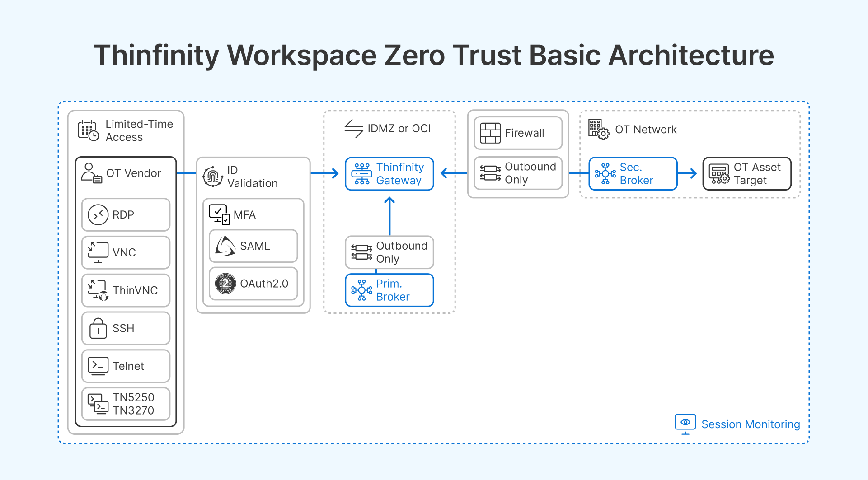Select the OT Asset Target box label
This screenshot has height=480, width=868.
click(x=757, y=174)
